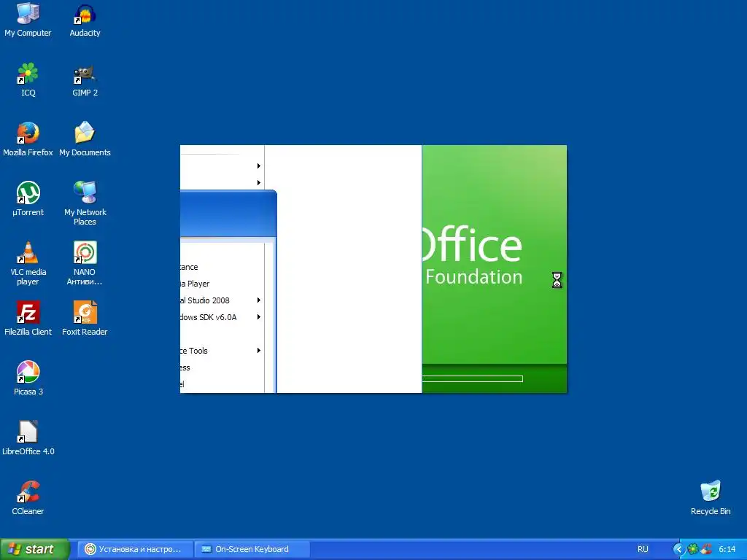This screenshot has width=747, height=560.
Task: Click the Picasa 3 desktop icon
Action: pos(28,378)
